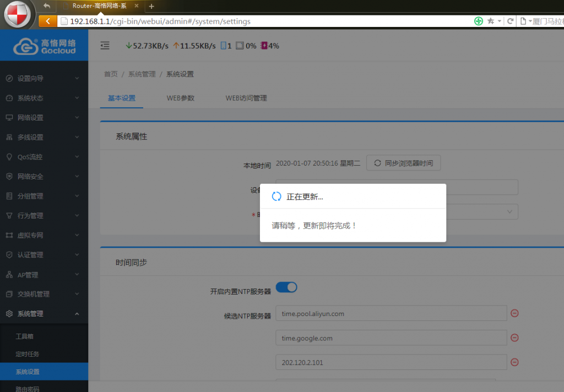Click the browser reload icon
Viewport: 564px width, 392px height.
pyautogui.click(x=509, y=21)
